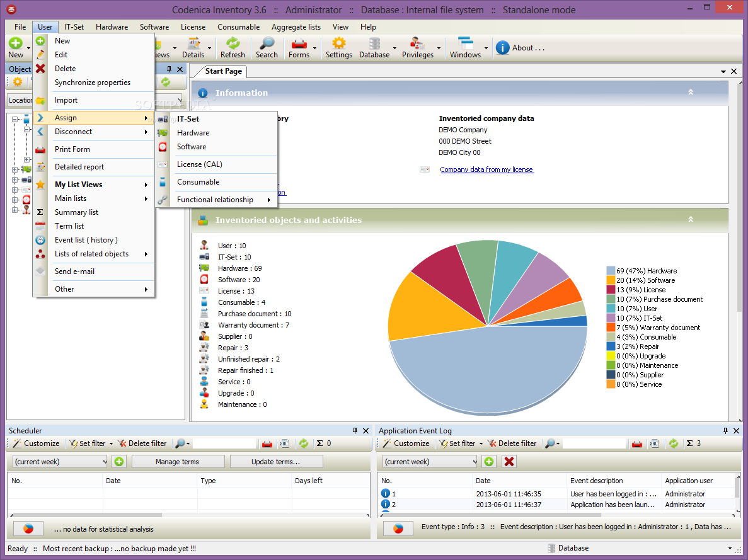Open the Disconnect submenu
This screenshot has height=560, width=748.
tap(94, 132)
